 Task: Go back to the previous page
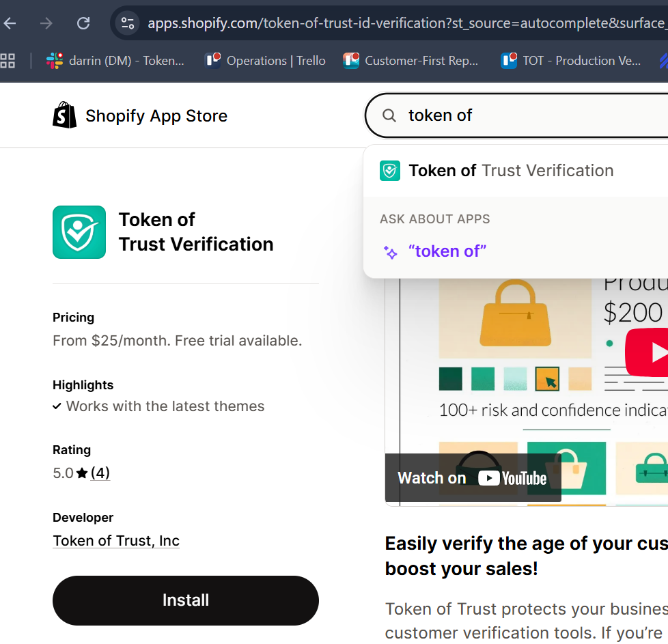10,23
